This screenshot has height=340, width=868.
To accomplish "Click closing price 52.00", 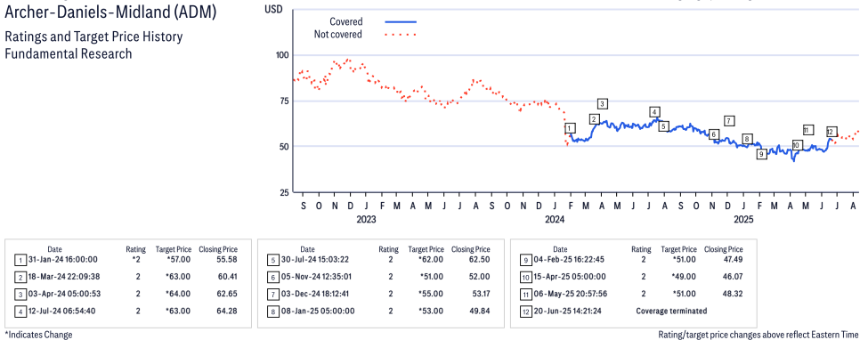I will click(479, 276).
